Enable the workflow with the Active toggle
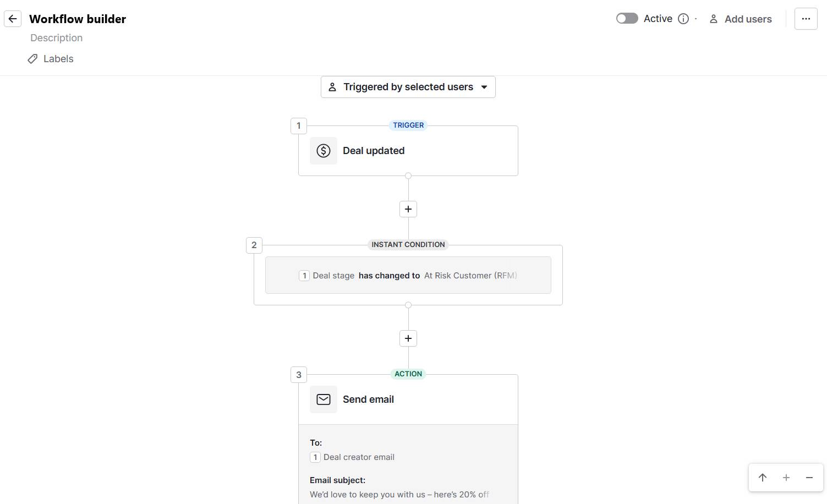This screenshot has height=504, width=827. 626,18
